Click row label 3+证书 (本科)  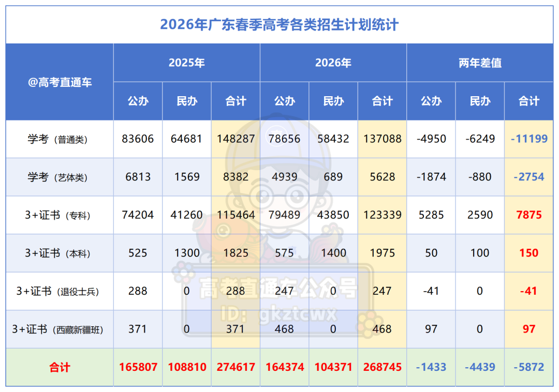click(57, 253)
